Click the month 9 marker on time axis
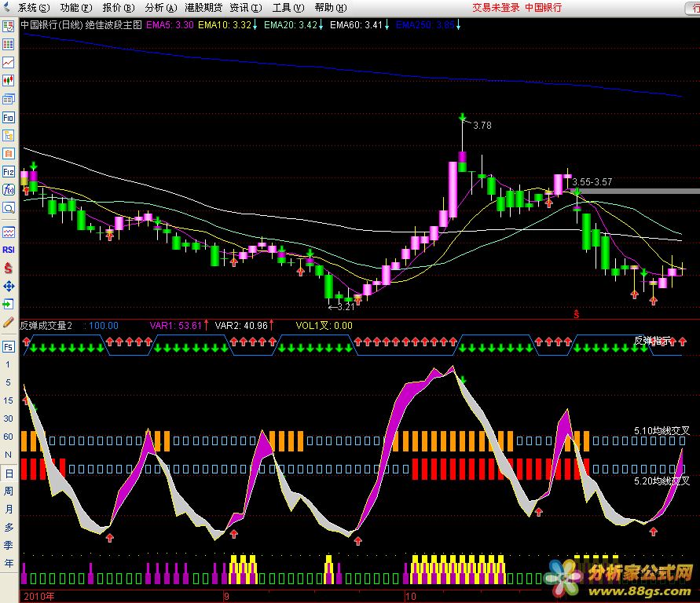Image resolution: width=700 pixels, height=603 pixels. 227,596
